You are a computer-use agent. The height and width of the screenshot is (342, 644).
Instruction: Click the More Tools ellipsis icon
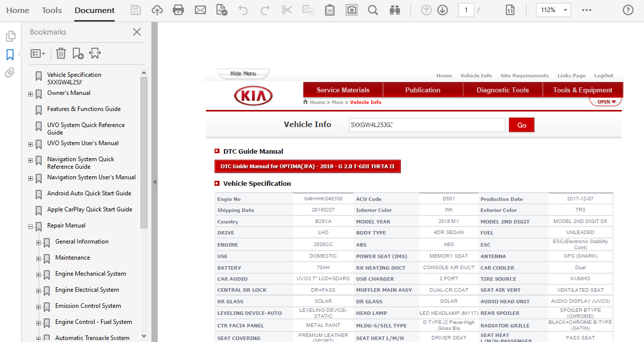pyautogui.click(x=587, y=10)
